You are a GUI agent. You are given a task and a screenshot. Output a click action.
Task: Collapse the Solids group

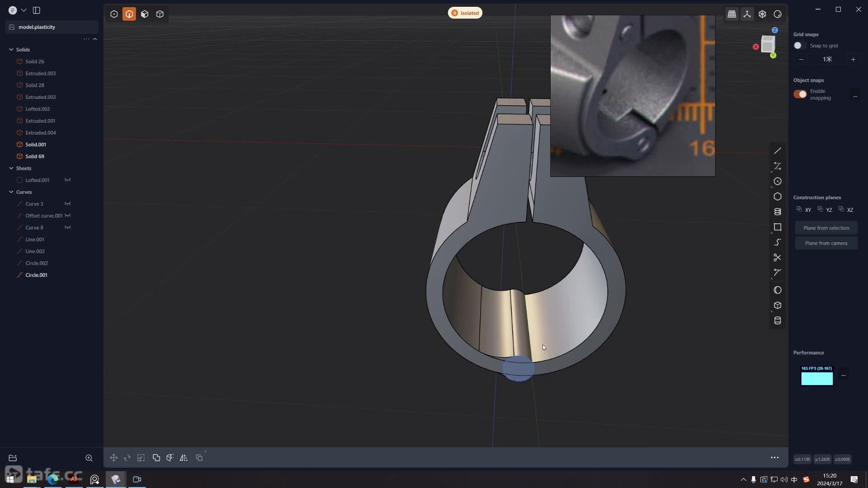[11, 50]
